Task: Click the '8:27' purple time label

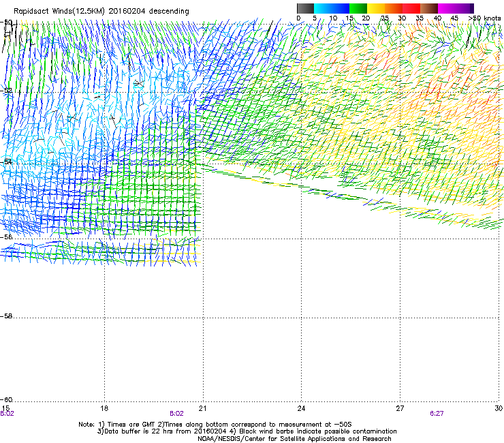Action: click(x=437, y=414)
